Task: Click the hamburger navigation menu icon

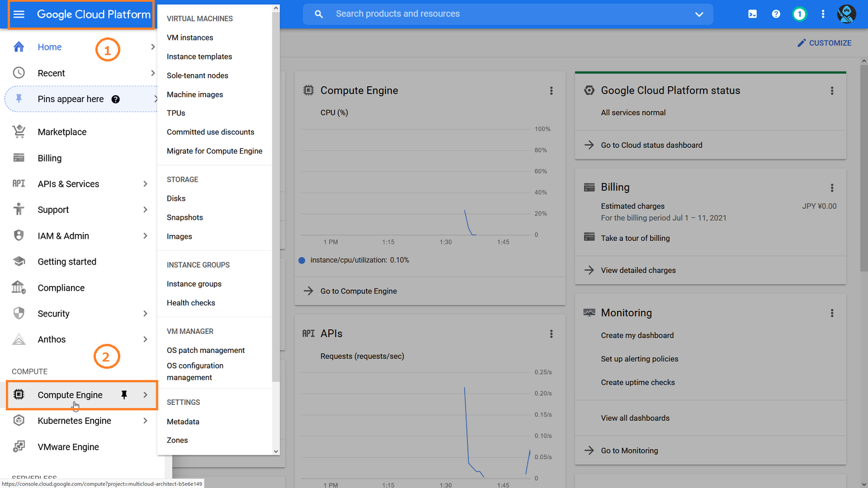Action: click(x=19, y=14)
